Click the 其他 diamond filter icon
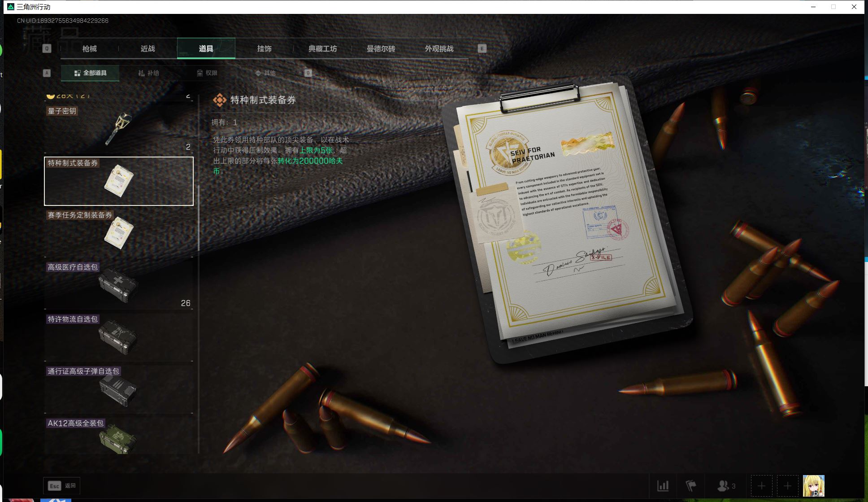The width and height of the screenshot is (868, 502). pyautogui.click(x=259, y=73)
